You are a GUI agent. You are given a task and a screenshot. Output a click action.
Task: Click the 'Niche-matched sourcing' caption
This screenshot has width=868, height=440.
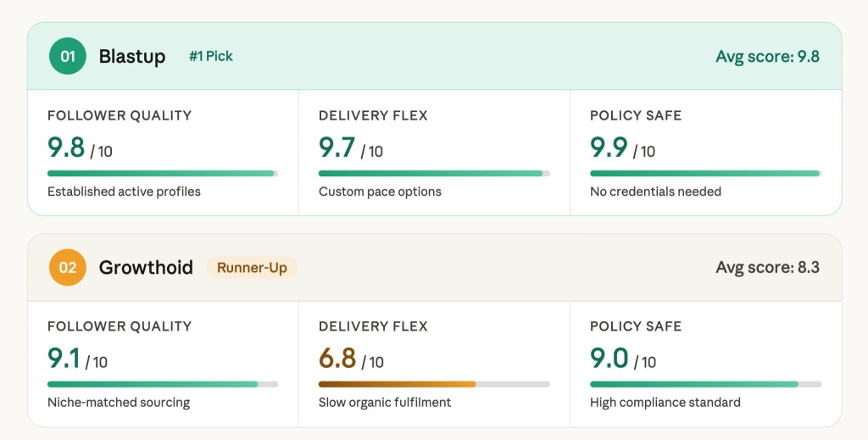[x=119, y=403]
